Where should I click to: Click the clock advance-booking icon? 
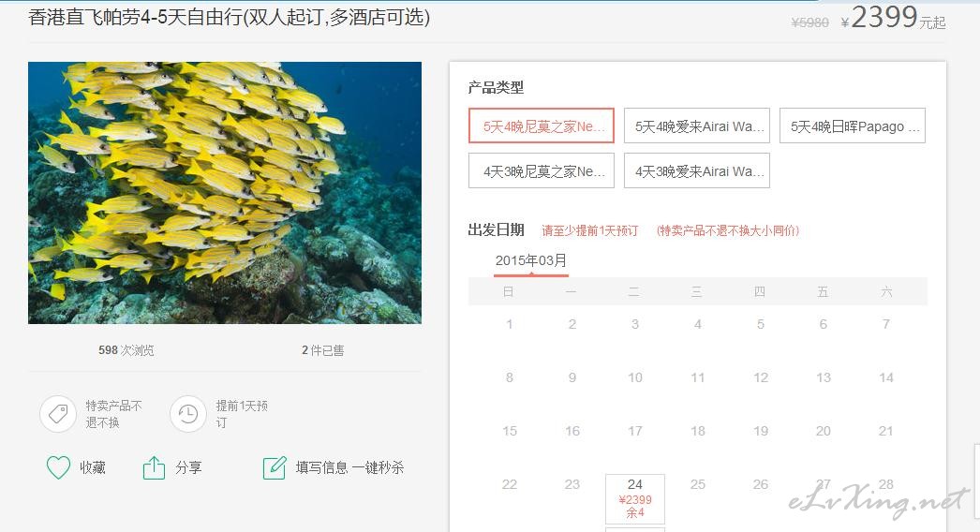click(188, 413)
